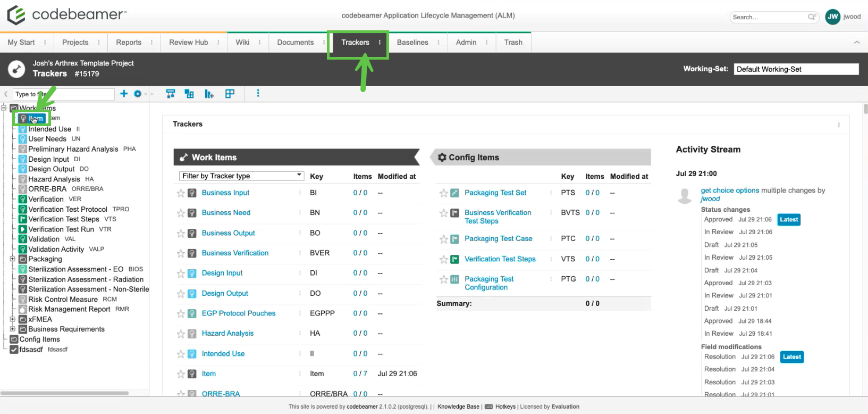The image size is (868, 414).
Task: Click the tree panel horizontal scrollbar
Action: pyautogui.click(x=65, y=393)
